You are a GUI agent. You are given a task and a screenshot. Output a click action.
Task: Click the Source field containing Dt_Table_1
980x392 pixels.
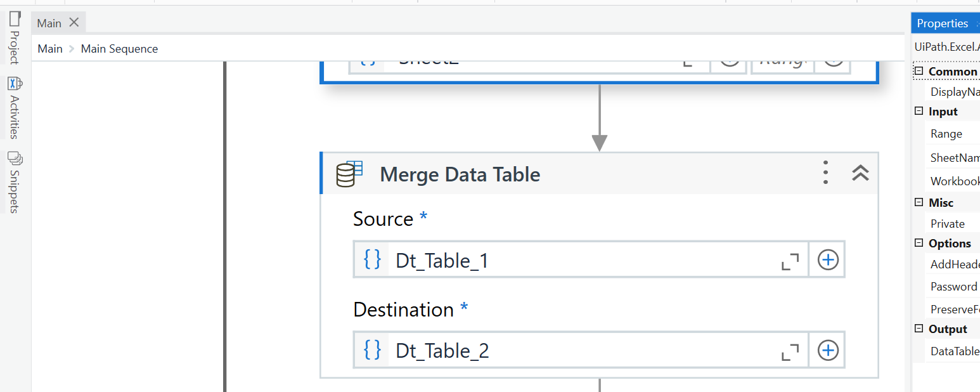[583, 260]
